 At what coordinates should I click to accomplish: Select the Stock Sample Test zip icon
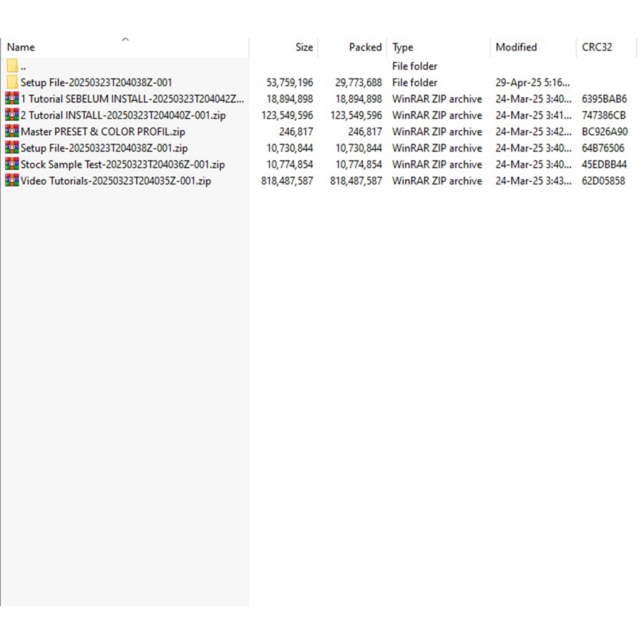click(x=12, y=164)
